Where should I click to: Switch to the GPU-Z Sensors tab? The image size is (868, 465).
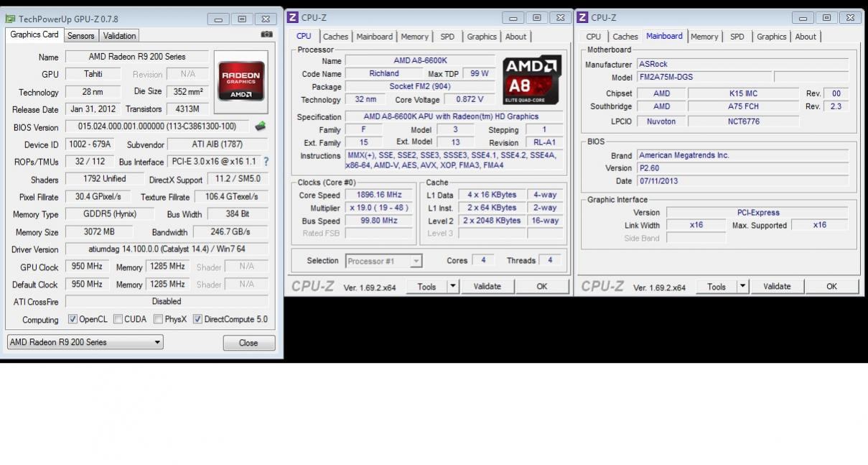80,35
